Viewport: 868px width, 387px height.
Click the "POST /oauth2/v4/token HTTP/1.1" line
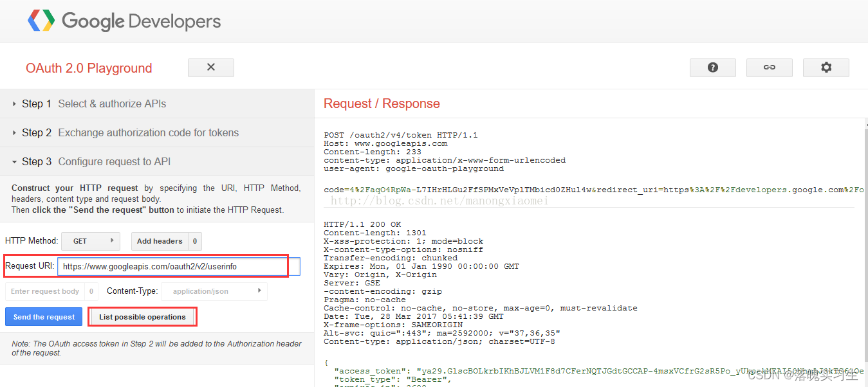point(401,136)
